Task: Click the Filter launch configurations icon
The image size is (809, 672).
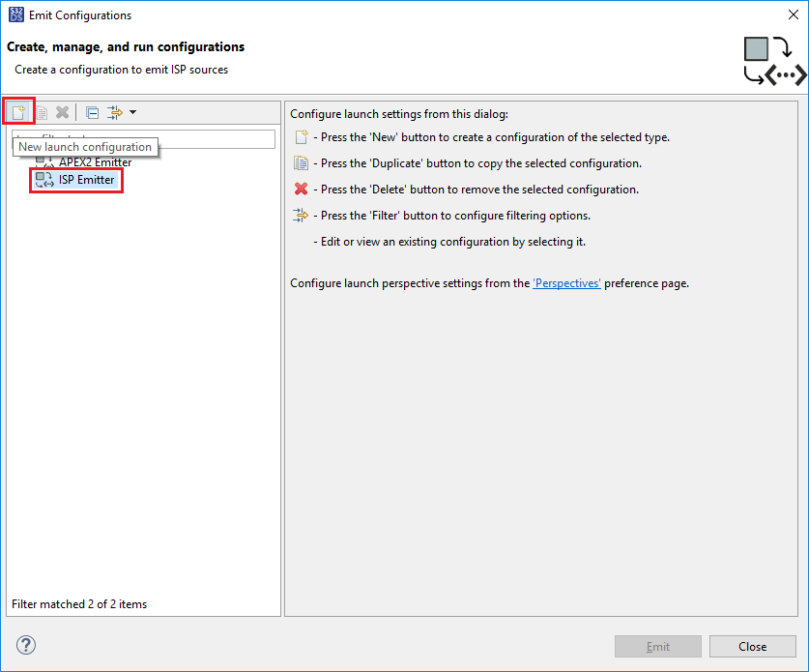Action: pyautogui.click(x=115, y=112)
